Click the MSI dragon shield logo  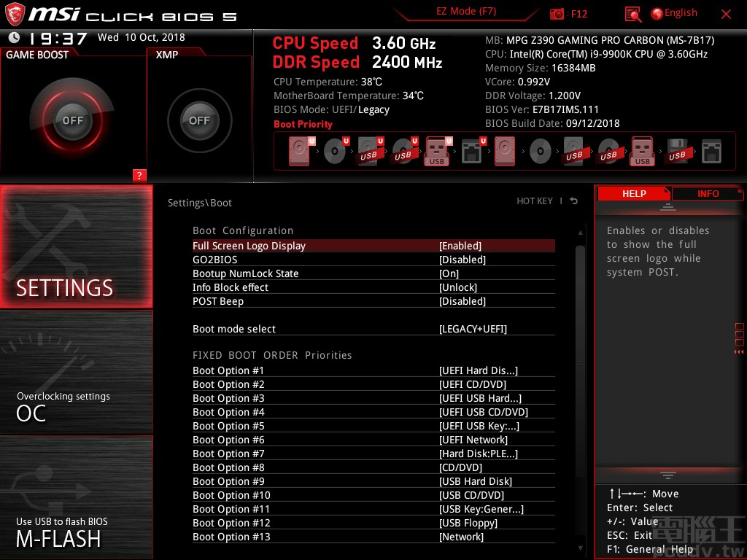pos(15,14)
